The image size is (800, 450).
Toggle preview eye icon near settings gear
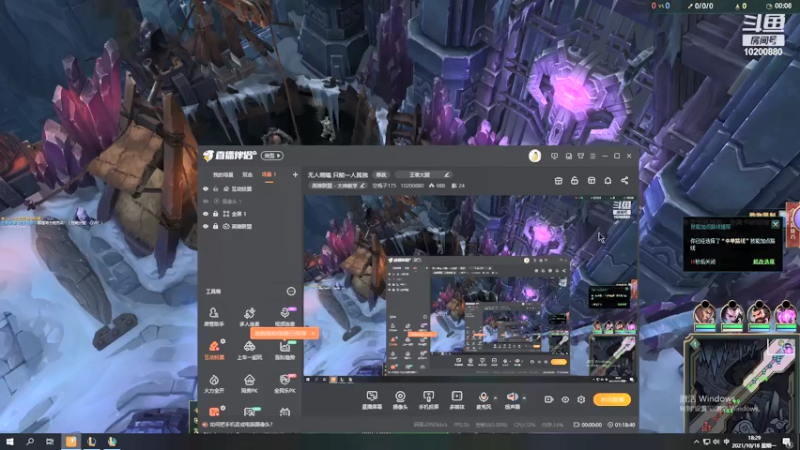pos(565,399)
